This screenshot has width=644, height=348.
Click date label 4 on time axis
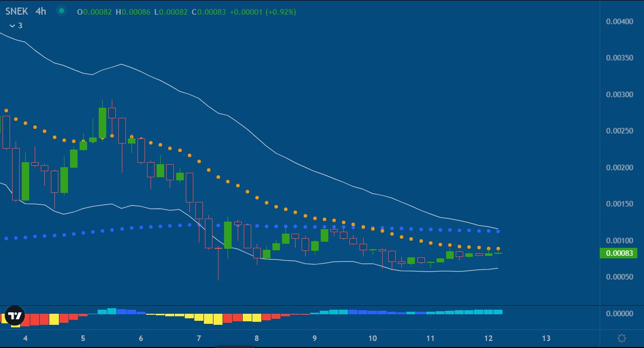click(25, 338)
